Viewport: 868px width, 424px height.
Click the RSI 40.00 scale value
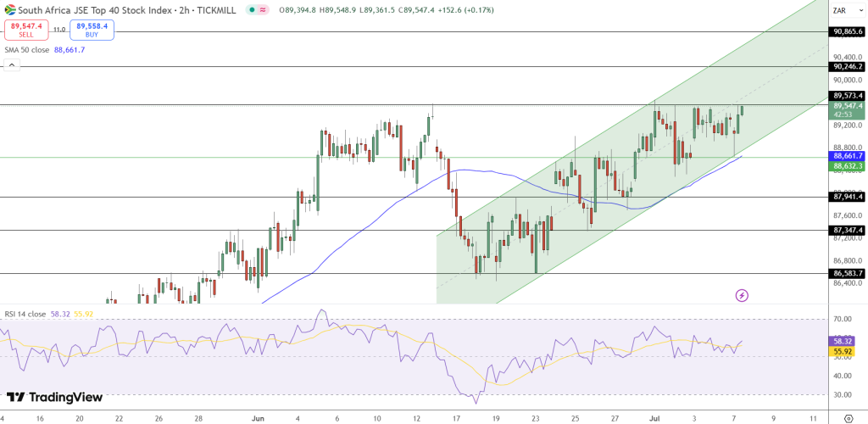(x=843, y=376)
